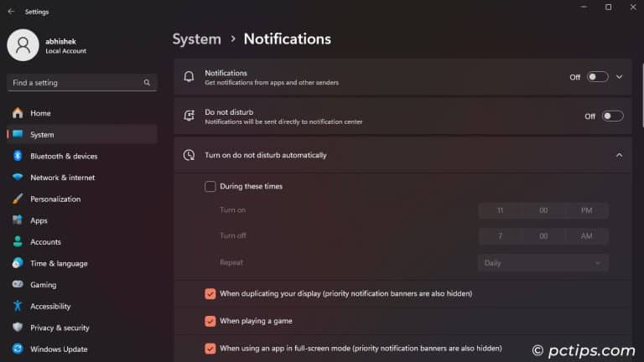
Task: Open Bluetooth & devices settings
Action: [x=82, y=156]
